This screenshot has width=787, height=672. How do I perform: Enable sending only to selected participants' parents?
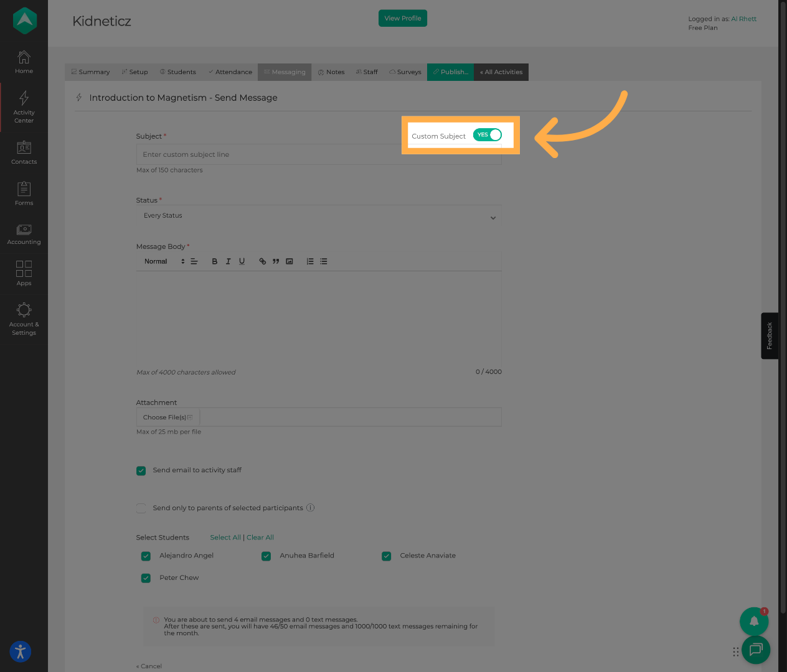pyautogui.click(x=141, y=508)
